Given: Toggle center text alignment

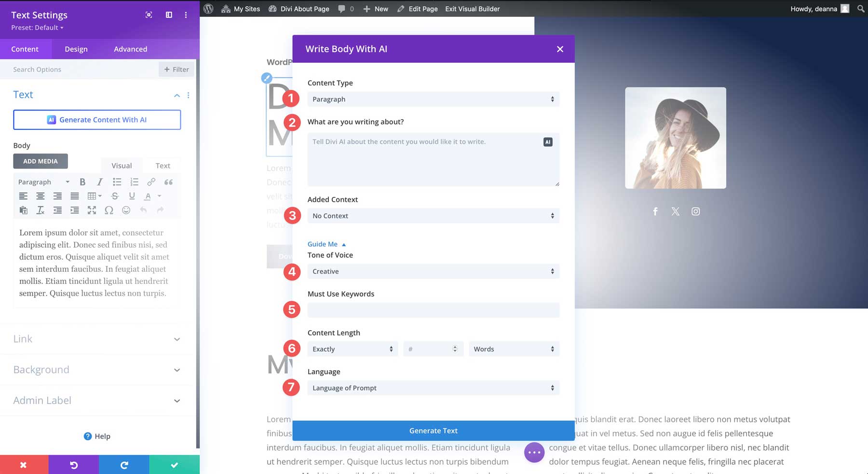Looking at the screenshot, I should click(x=41, y=196).
